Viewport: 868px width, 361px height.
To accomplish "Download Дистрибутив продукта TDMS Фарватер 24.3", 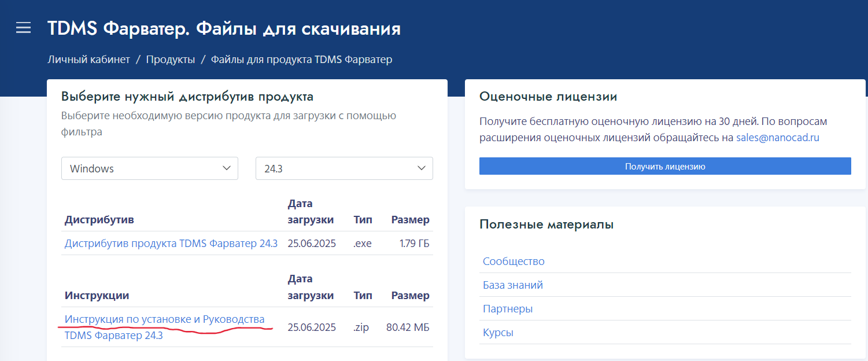I will (171, 244).
